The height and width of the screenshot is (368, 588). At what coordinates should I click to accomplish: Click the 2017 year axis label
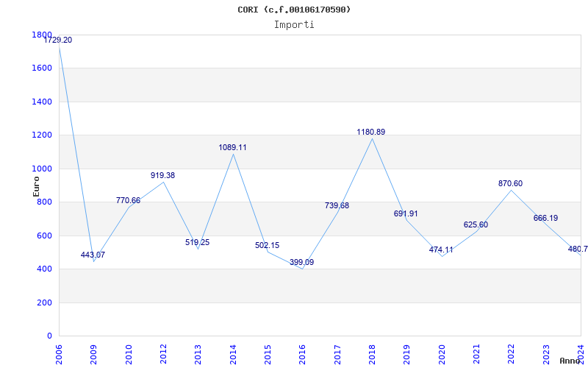point(337,355)
